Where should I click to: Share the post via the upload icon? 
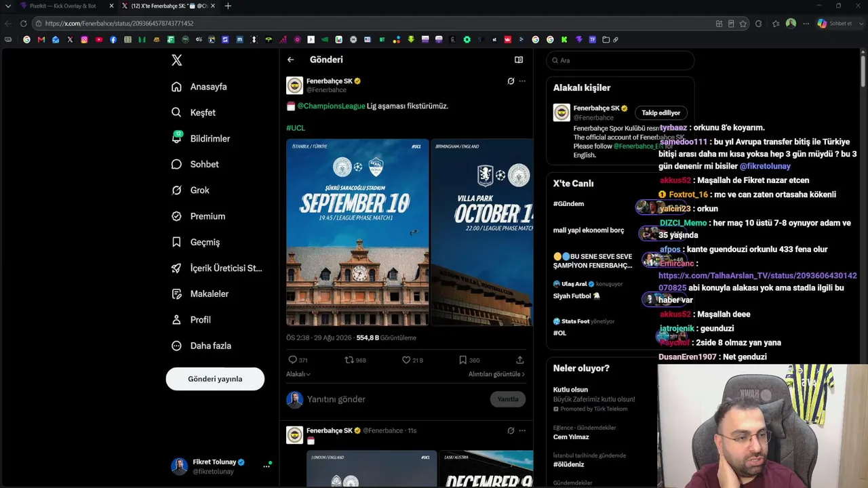(x=520, y=360)
